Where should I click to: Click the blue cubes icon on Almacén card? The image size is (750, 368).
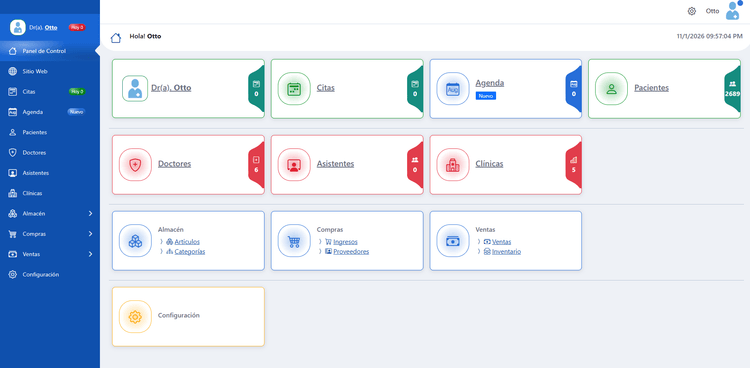point(135,241)
